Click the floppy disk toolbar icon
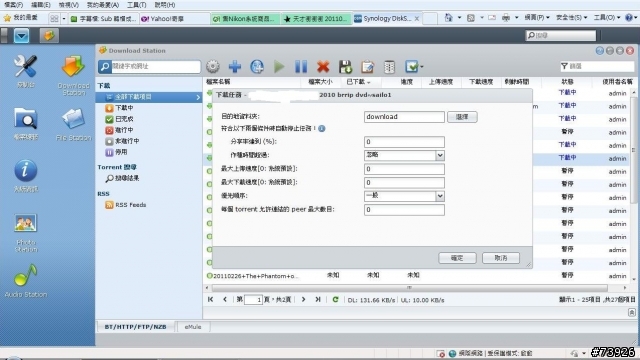The image size is (640, 360). [x=345, y=67]
